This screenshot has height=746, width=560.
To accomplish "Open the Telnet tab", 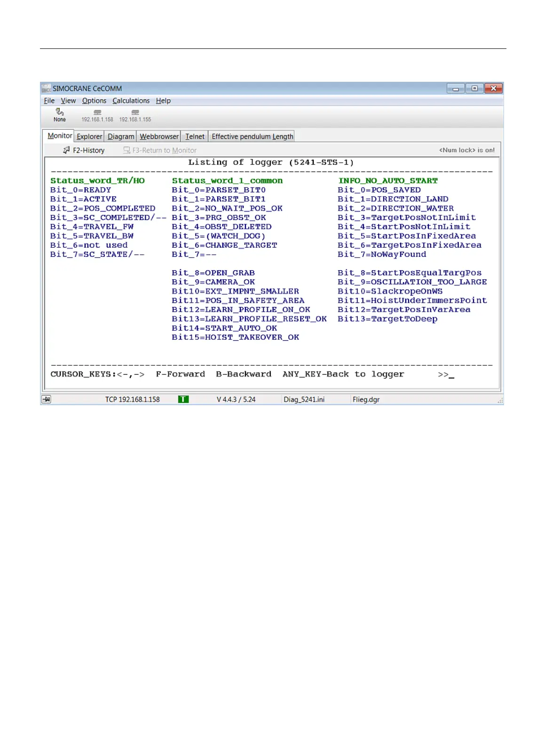I will point(195,136).
